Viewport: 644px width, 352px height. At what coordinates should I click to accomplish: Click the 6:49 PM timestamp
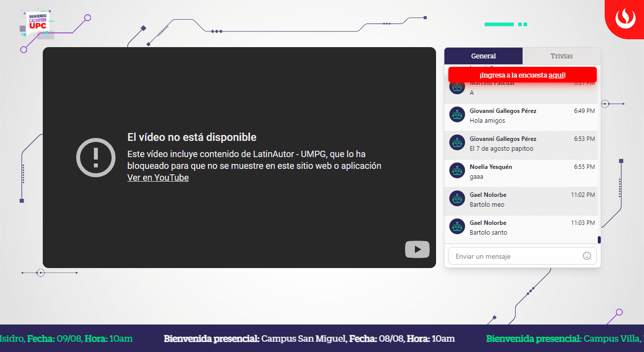pos(585,111)
